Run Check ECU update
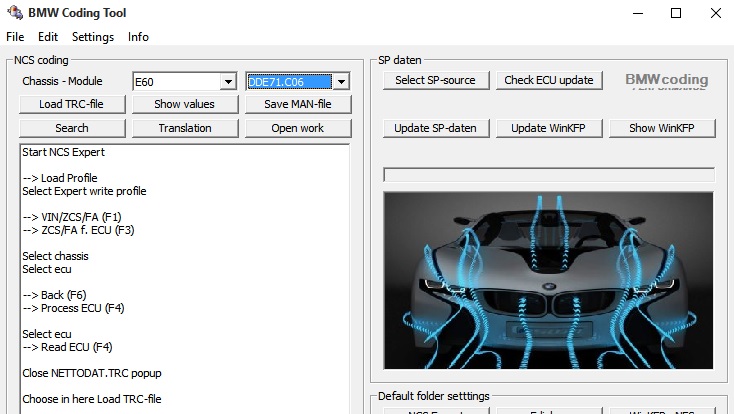 click(549, 80)
